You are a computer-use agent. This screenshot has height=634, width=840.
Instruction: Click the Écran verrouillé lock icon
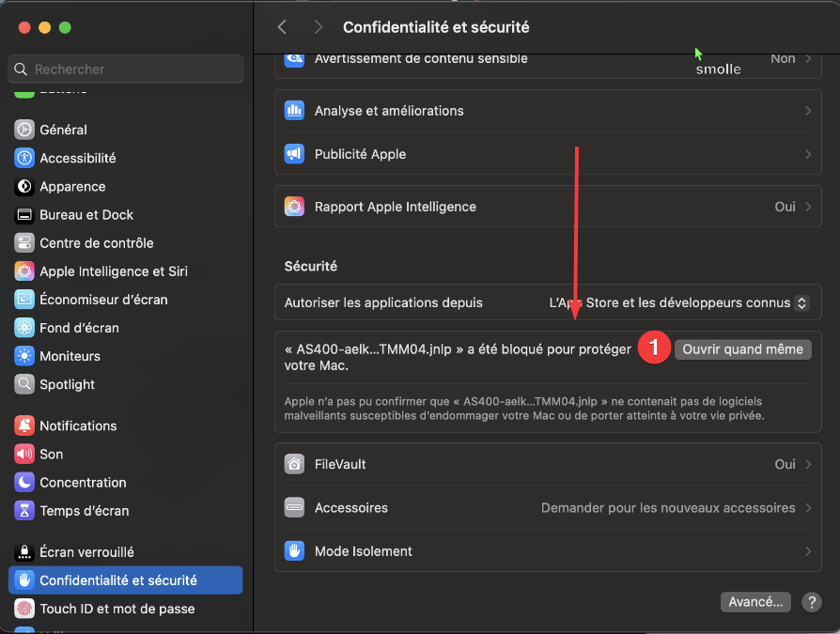coord(24,552)
